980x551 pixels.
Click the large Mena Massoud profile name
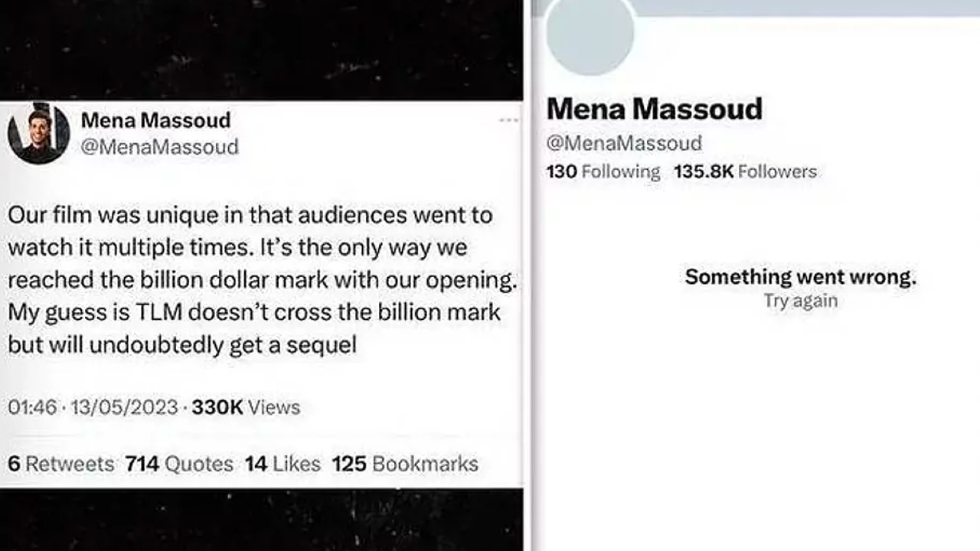click(655, 109)
